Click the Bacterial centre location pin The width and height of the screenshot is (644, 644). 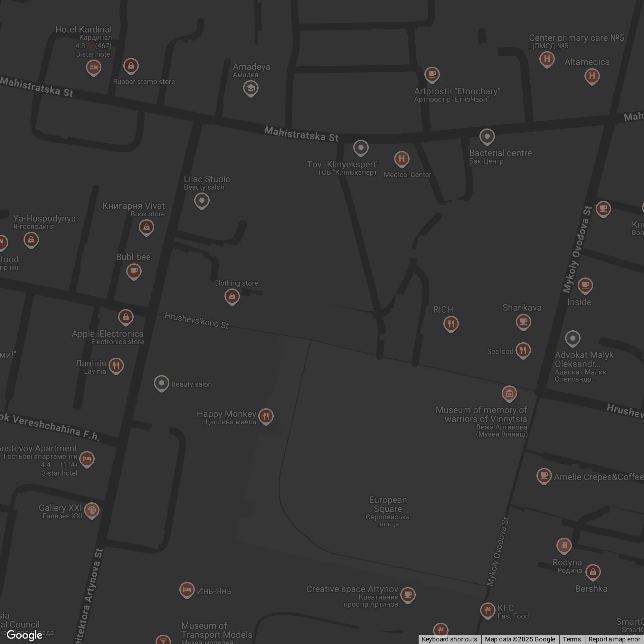(x=487, y=137)
